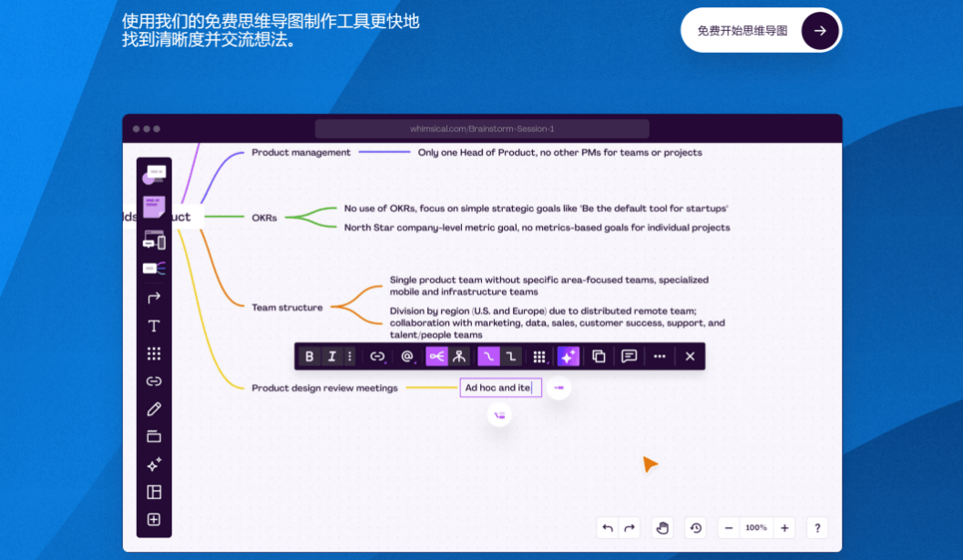963x560 pixels.
Task: Select the link tool in left sidebar
Action: (154, 382)
